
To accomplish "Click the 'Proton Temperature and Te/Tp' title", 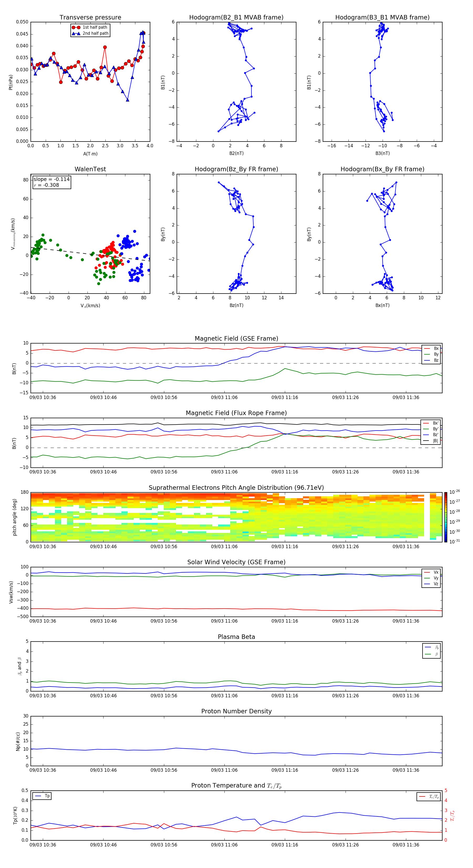I will click(236, 786).
